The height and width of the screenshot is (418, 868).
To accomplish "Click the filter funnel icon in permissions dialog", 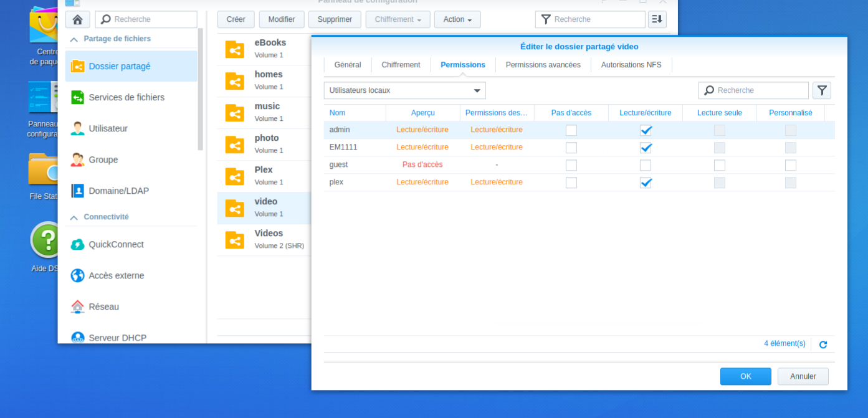I will click(x=822, y=90).
